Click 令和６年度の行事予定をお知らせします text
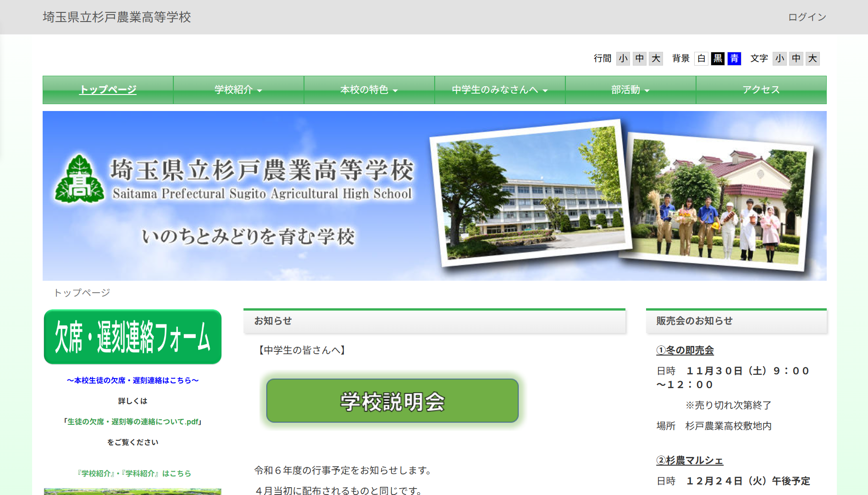 point(343,471)
